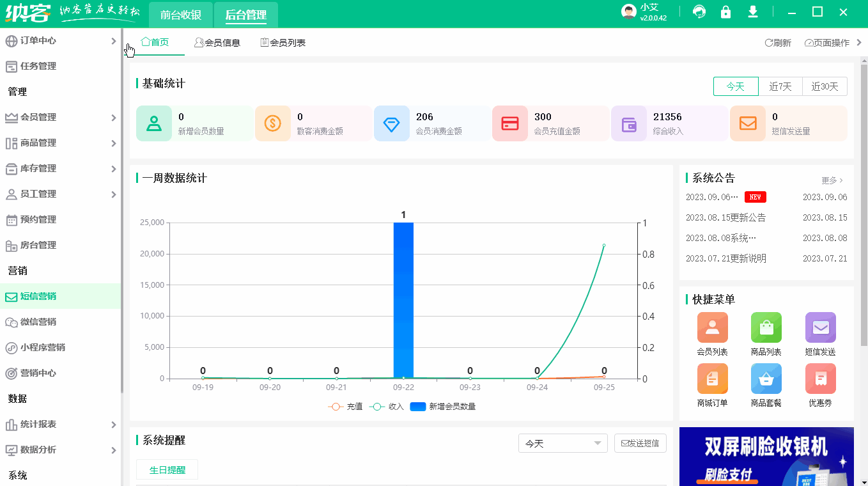Select the 近7天 statistics range

click(x=780, y=86)
